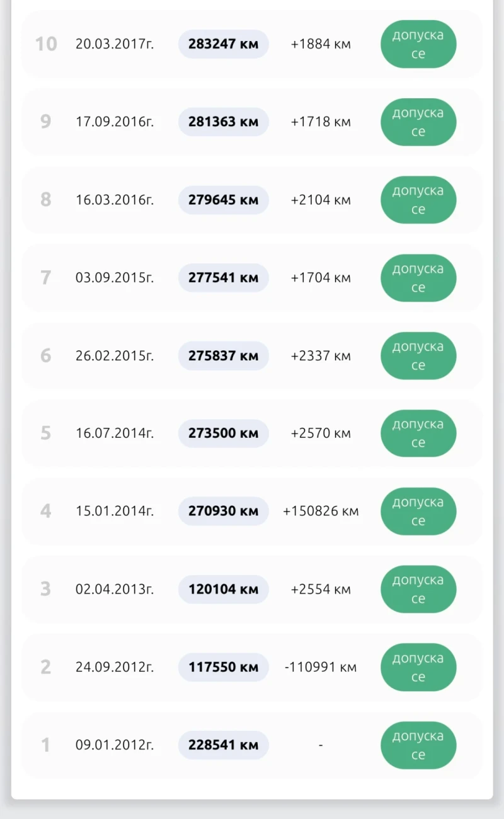The image size is (504, 819).
Task: Click the 270930 км mileage badge
Action: (223, 511)
